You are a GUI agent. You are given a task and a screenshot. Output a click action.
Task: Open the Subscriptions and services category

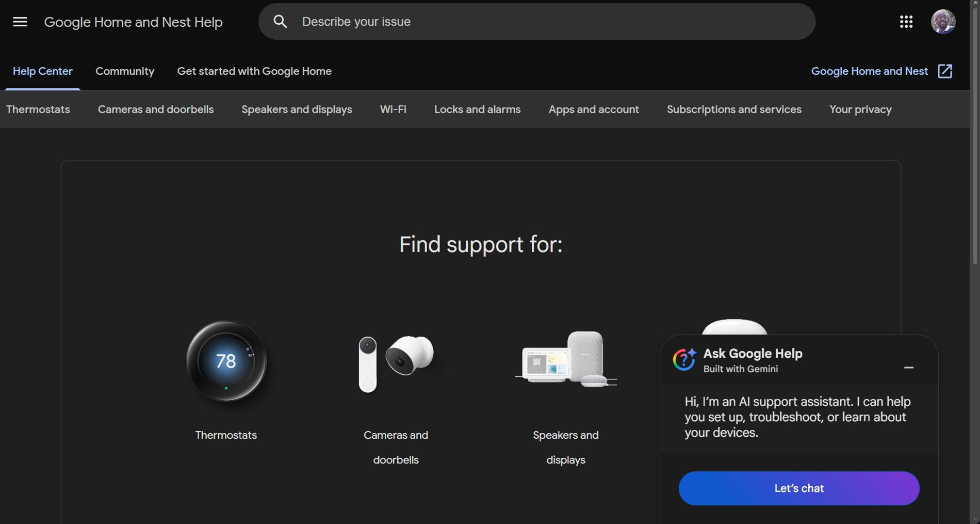[734, 109]
